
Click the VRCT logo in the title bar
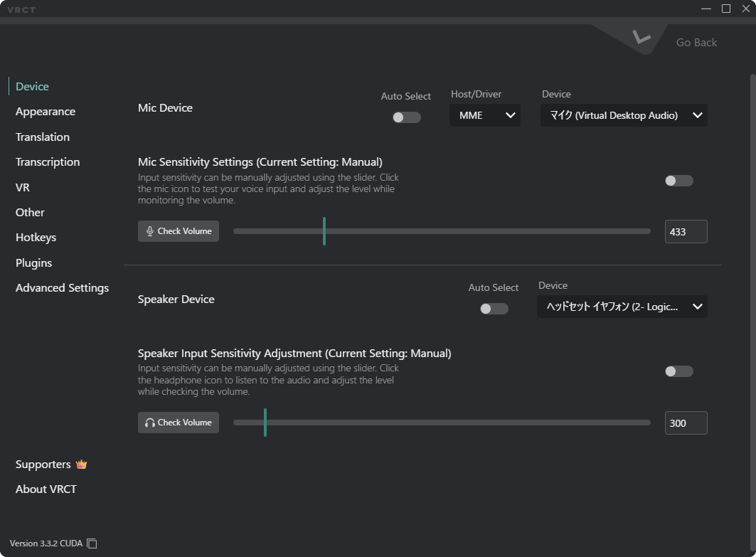click(x=21, y=9)
